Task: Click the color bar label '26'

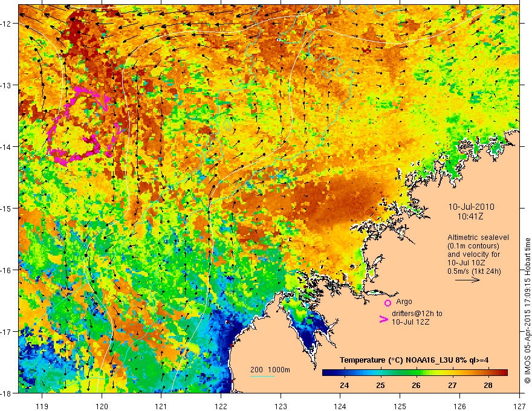Action: click(416, 386)
